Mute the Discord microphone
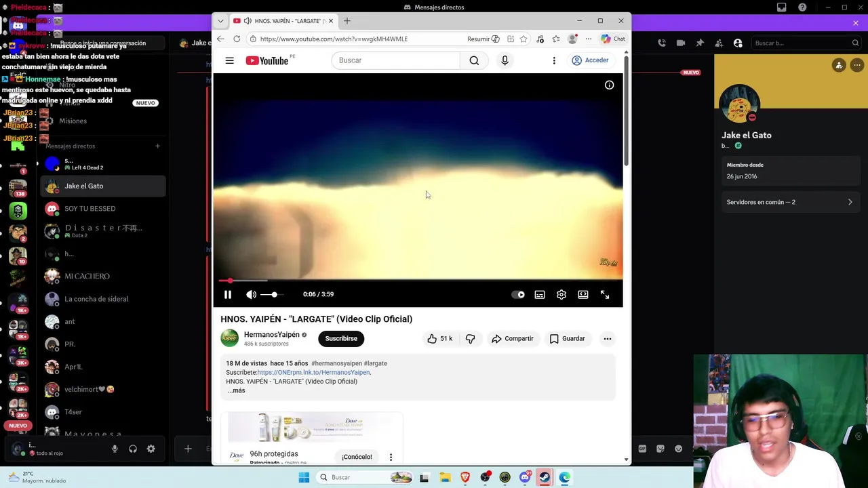The image size is (868, 488). coord(115,449)
